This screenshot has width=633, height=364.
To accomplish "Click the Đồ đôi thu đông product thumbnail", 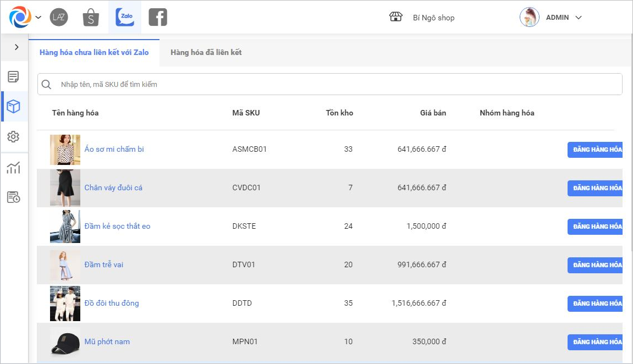I will (65, 304).
